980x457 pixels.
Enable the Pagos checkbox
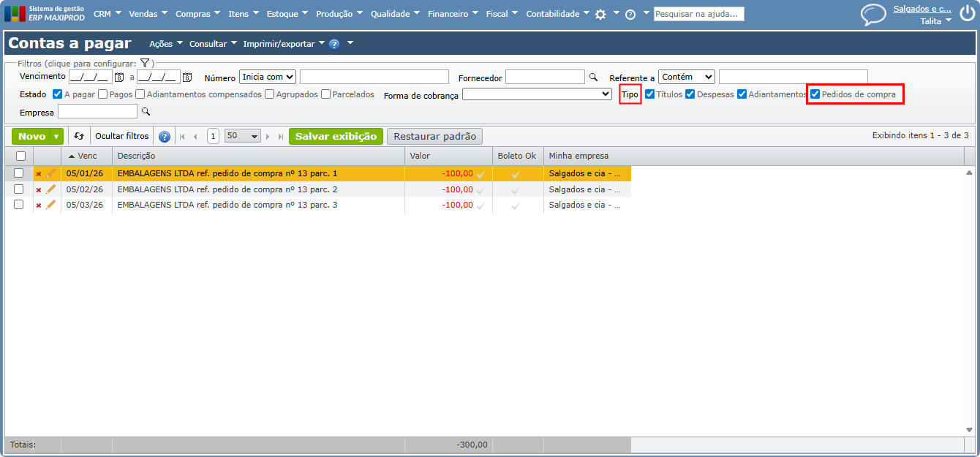[x=102, y=94]
